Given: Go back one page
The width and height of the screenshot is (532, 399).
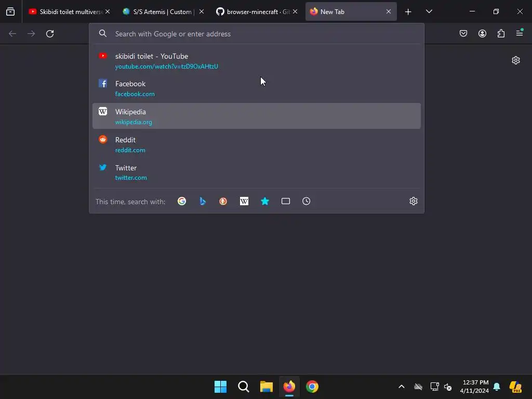Looking at the screenshot, I should (12, 34).
